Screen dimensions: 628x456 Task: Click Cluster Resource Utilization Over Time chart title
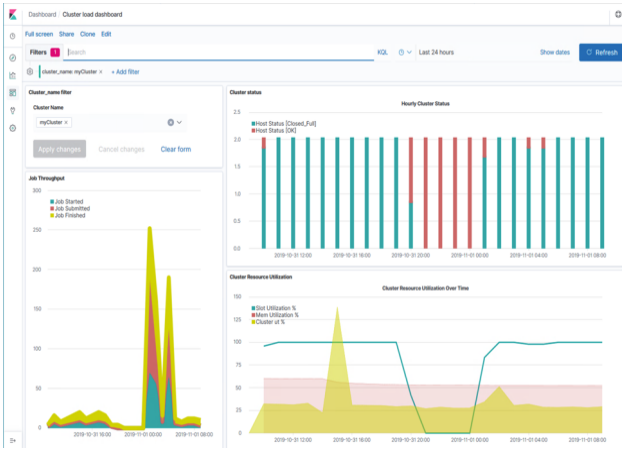(x=425, y=288)
